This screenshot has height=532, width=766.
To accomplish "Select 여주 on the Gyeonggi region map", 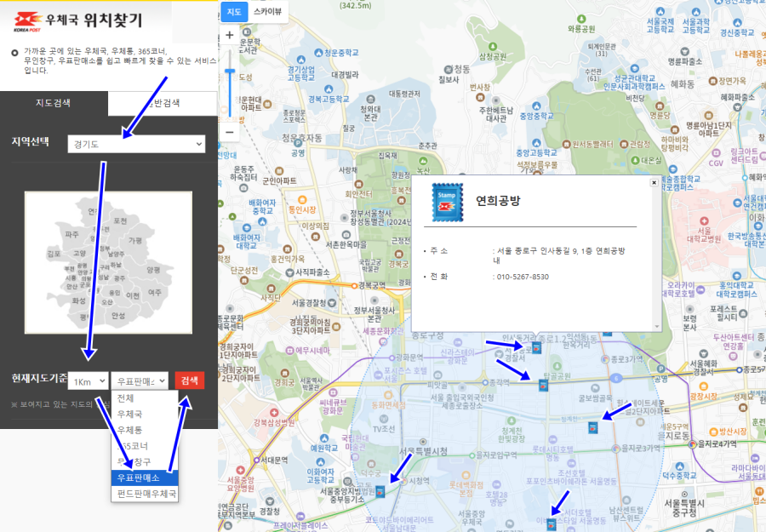I will tap(155, 292).
